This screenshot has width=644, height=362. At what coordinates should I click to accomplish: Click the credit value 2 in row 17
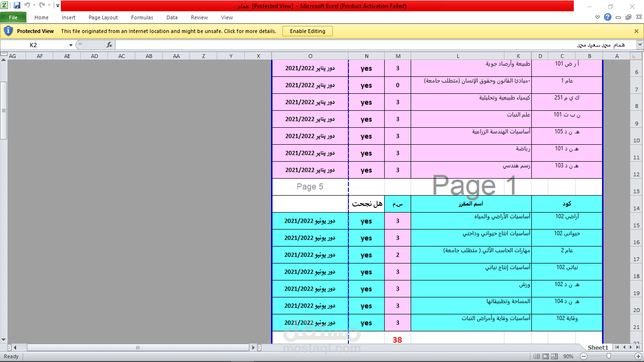pyautogui.click(x=397, y=255)
